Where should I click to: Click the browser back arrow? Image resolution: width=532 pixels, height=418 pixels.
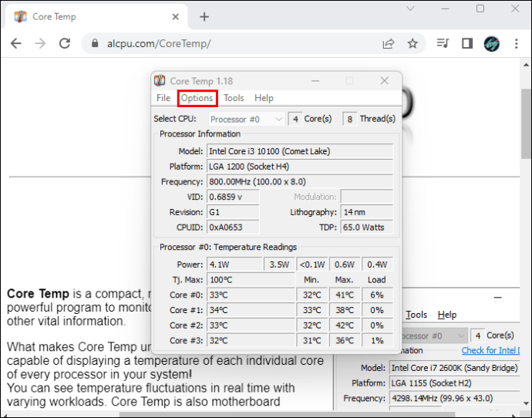[16, 43]
